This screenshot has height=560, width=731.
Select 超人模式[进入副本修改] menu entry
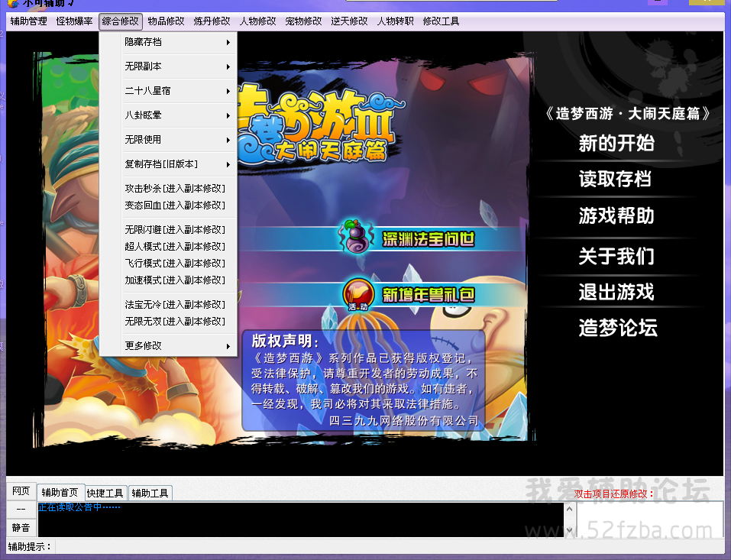[168, 247]
